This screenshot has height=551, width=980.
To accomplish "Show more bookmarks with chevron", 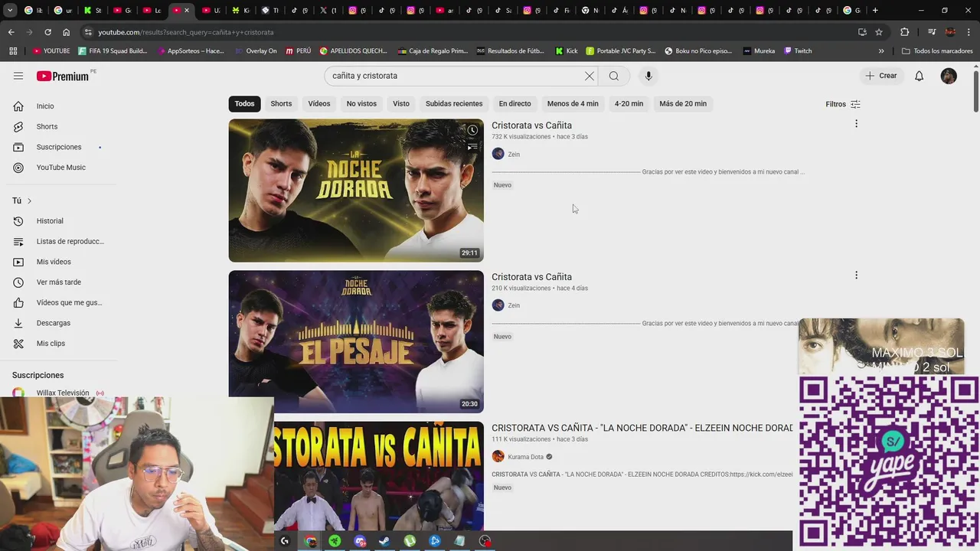I will point(881,51).
